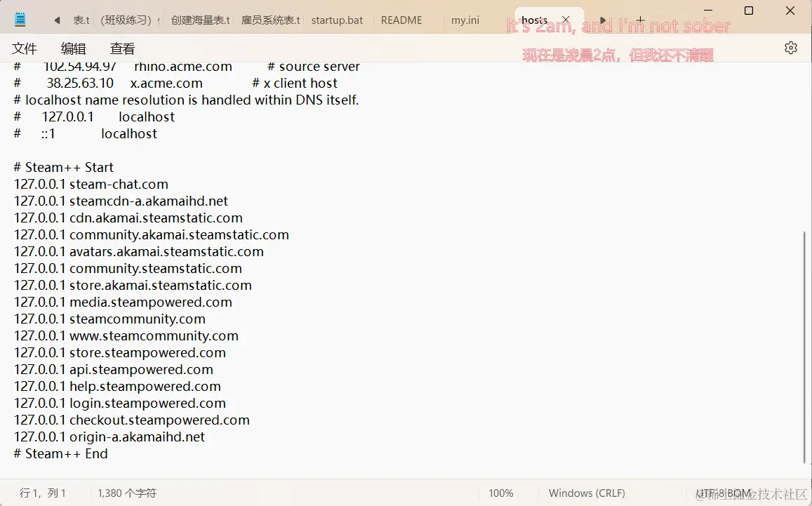Click the vertical scrollbar thumb
The image size is (812, 506).
coord(806,347)
